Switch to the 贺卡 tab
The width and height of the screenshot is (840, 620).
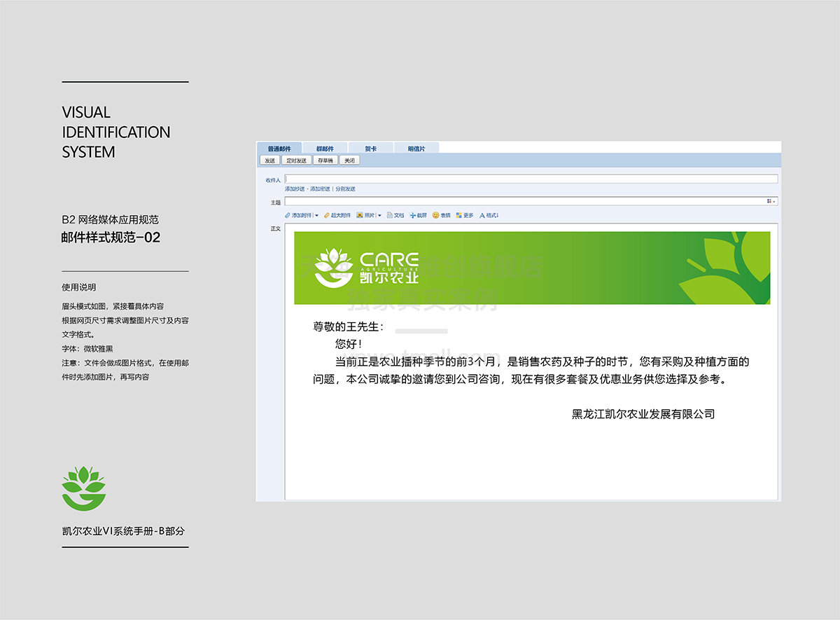(370, 149)
